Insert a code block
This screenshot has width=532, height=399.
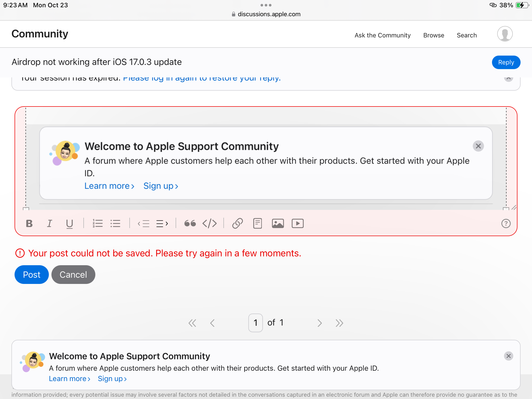209,223
